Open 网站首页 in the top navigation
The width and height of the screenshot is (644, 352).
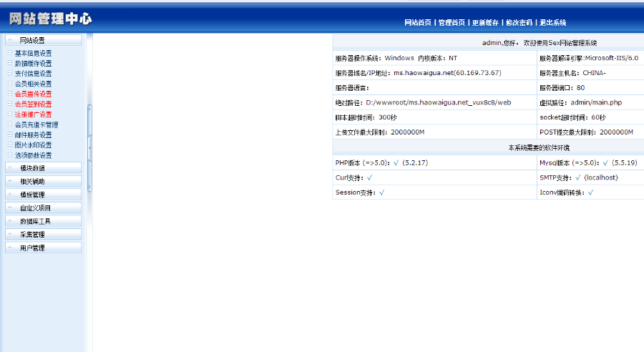(x=418, y=23)
